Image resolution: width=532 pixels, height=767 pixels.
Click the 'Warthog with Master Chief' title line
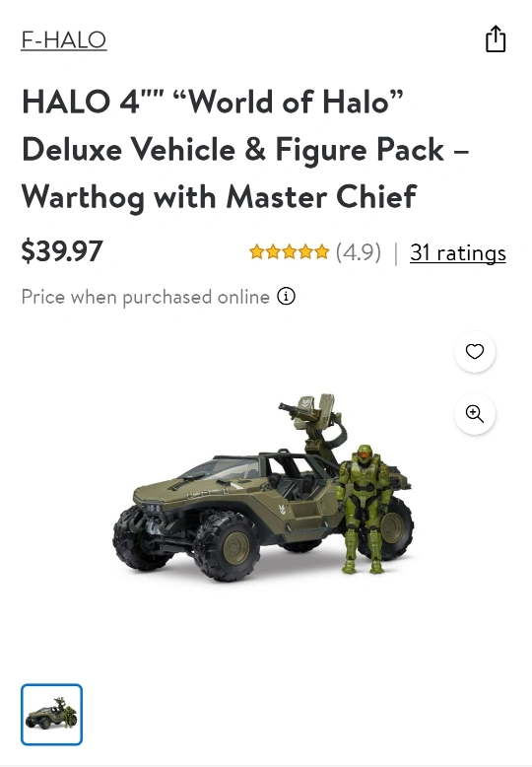coord(219,197)
